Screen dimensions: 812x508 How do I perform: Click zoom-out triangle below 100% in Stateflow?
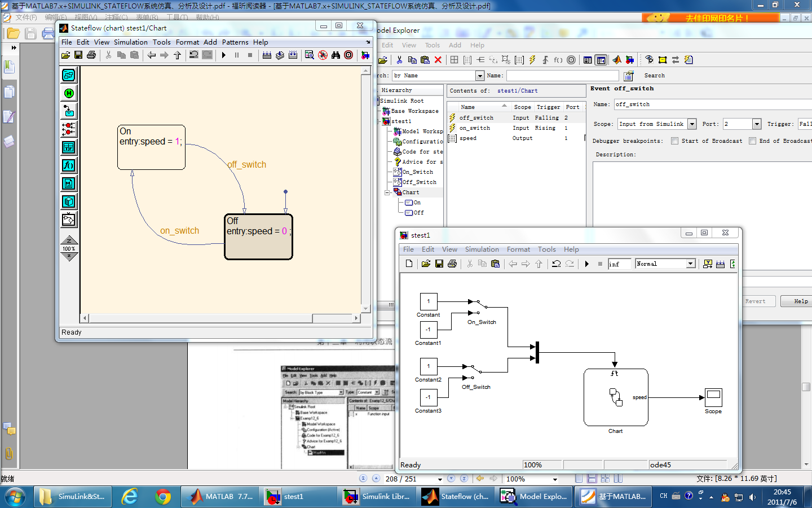69,257
